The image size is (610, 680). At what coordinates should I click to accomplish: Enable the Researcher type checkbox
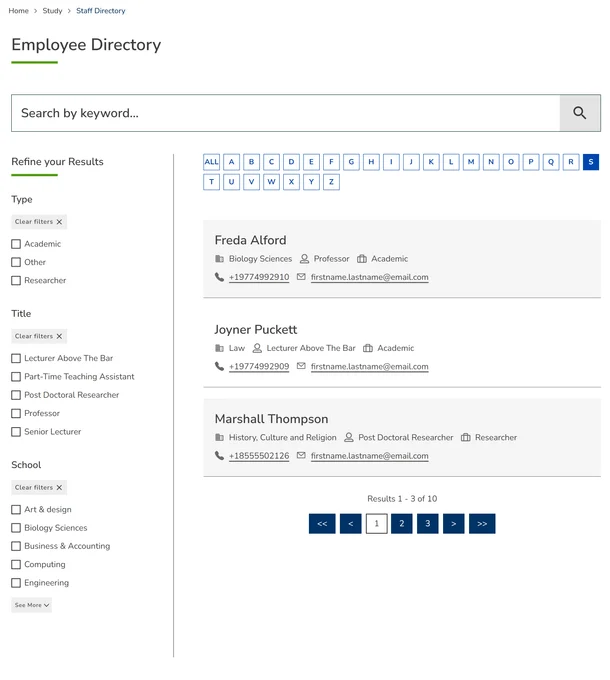pos(16,280)
